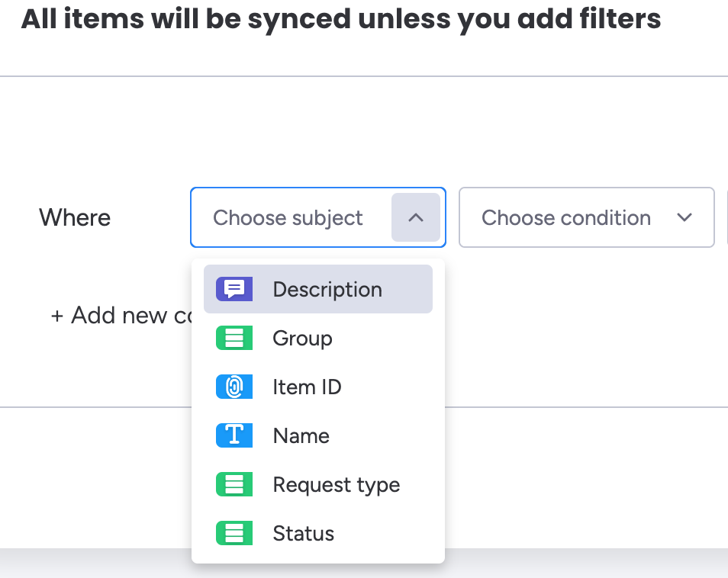Collapse the subject list with the up chevron
The width and height of the screenshot is (728, 578).
pyautogui.click(x=416, y=218)
